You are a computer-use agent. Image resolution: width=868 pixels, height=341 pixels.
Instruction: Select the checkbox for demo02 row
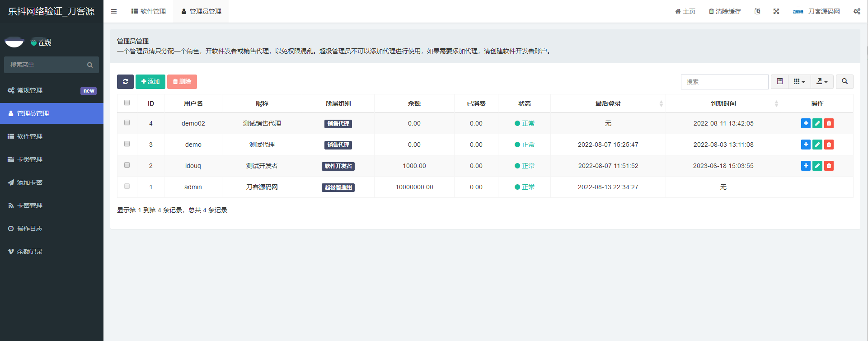pos(127,123)
